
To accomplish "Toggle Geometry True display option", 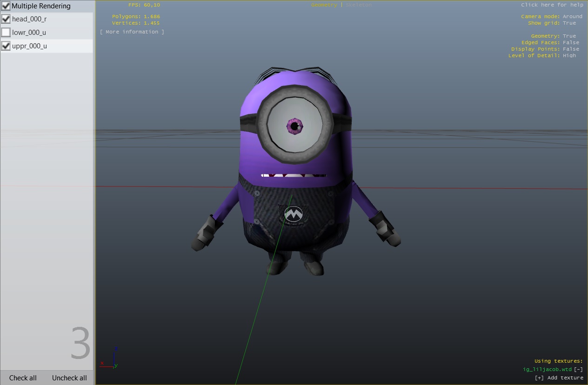I will 569,36.
